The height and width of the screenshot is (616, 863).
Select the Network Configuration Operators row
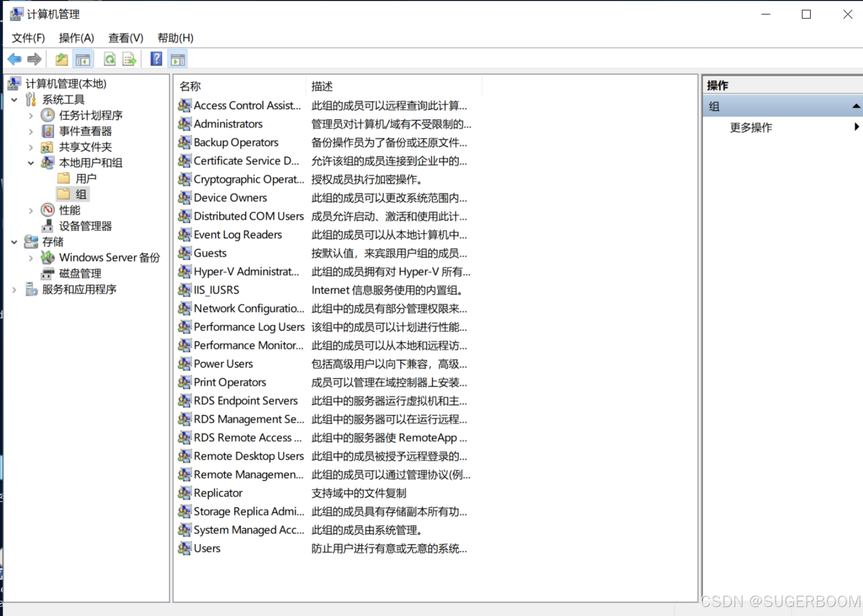pyautogui.click(x=249, y=309)
